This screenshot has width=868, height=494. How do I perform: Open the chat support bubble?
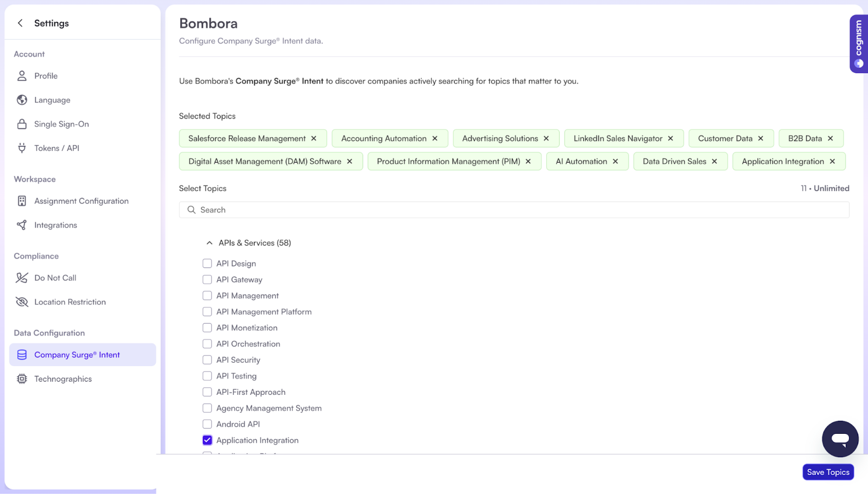click(x=840, y=439)
